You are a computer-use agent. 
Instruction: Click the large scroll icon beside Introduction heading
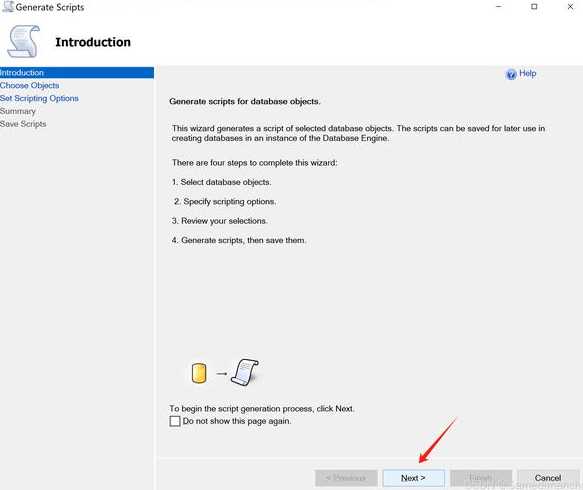pos(23,41)
